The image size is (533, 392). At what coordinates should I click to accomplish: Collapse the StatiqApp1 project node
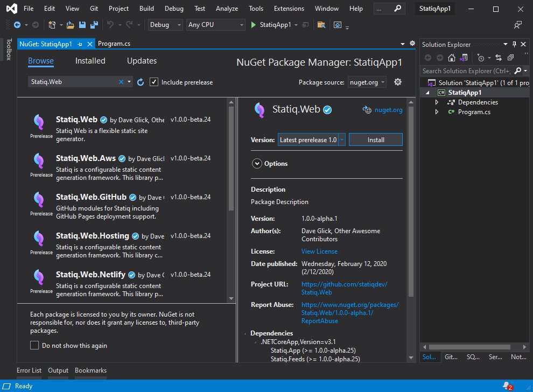pyautogui.click(x=427, y=93)
